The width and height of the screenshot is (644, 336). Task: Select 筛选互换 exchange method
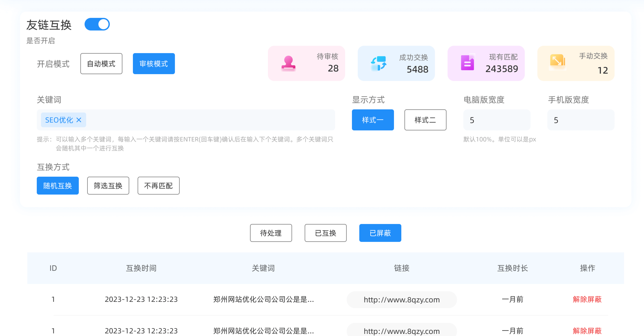(x=108, y=186)
